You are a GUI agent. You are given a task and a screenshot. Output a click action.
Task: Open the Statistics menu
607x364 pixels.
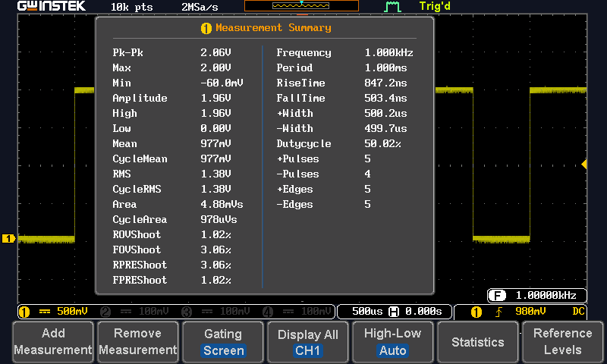(x=477, y=342)
